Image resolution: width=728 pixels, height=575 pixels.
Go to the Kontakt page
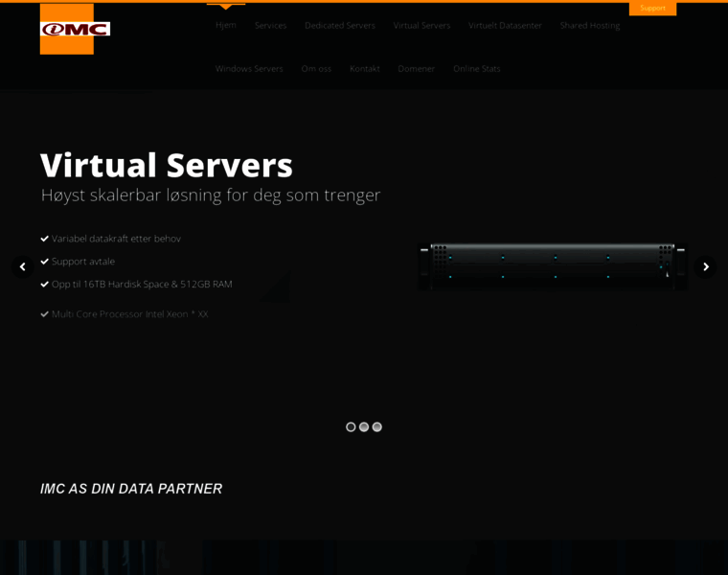(364, 68)
